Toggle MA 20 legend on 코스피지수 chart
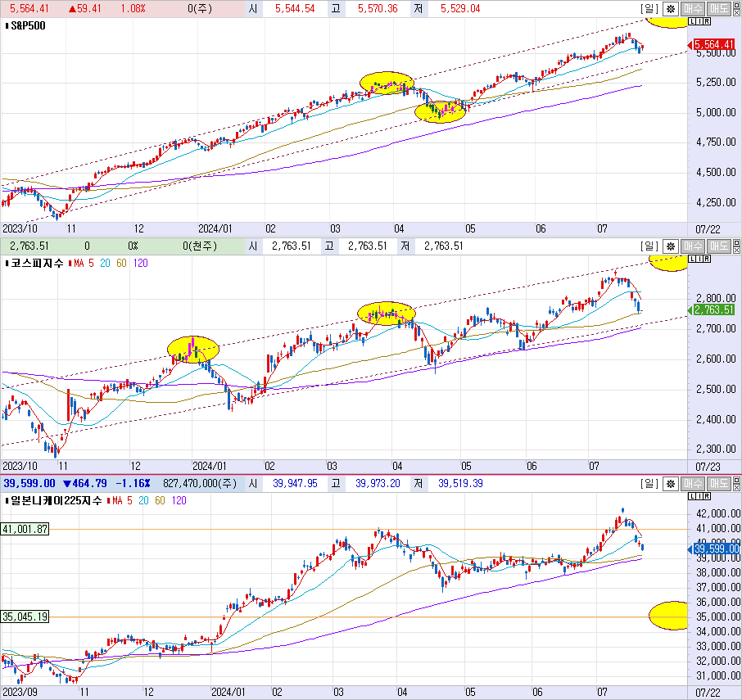 click(105, 263)
